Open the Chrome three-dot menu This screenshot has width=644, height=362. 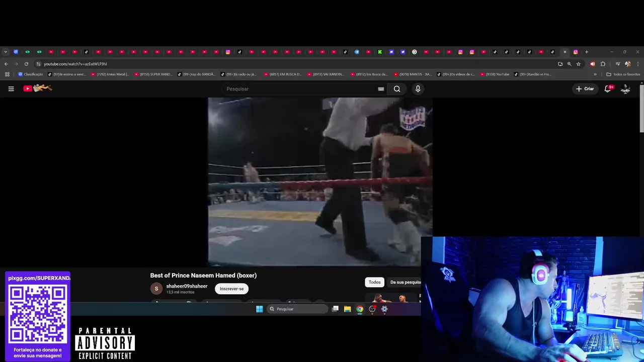click(x=638, y=64)
